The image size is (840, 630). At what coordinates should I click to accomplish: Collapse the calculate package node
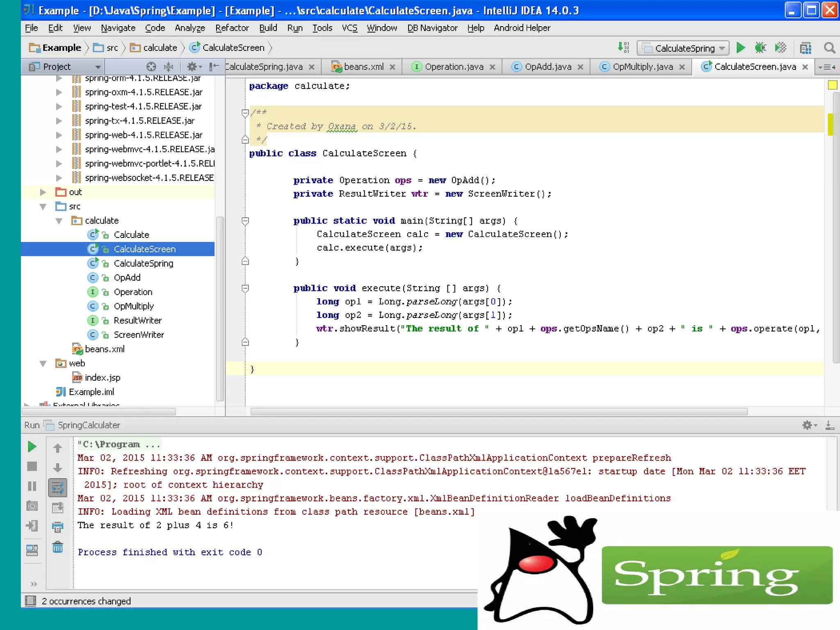pyautogui.click(x=59, y=221)
